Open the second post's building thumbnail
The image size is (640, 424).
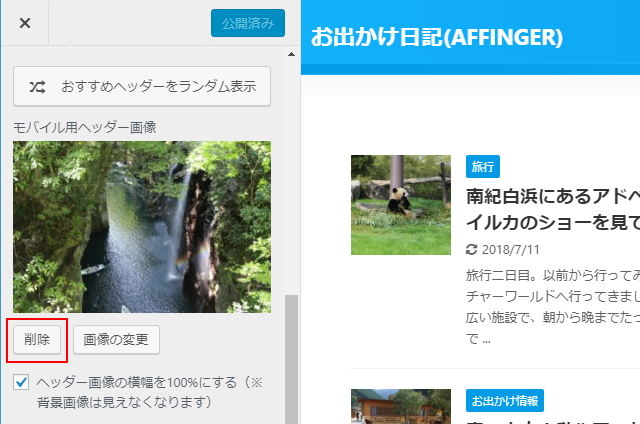coord(401,406)
